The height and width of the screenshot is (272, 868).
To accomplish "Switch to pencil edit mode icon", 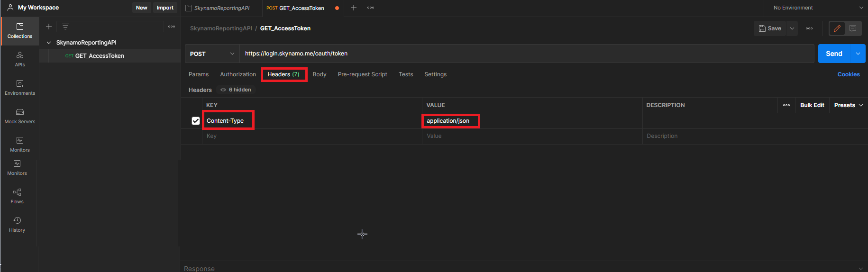I will tap(837, 28).
